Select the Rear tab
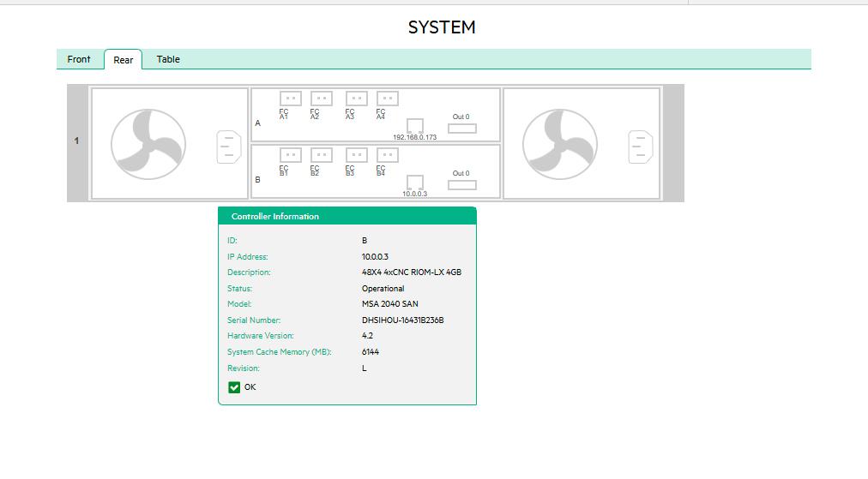 [123, 60]
